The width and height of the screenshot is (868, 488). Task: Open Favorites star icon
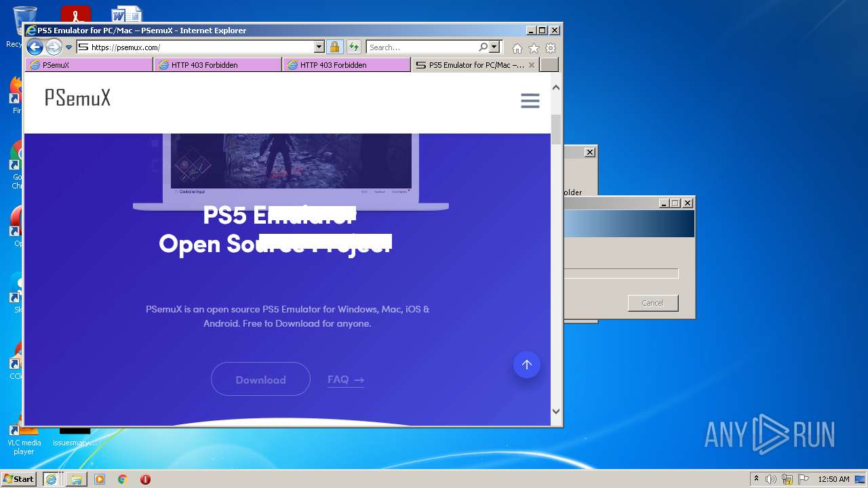[534, 48]
